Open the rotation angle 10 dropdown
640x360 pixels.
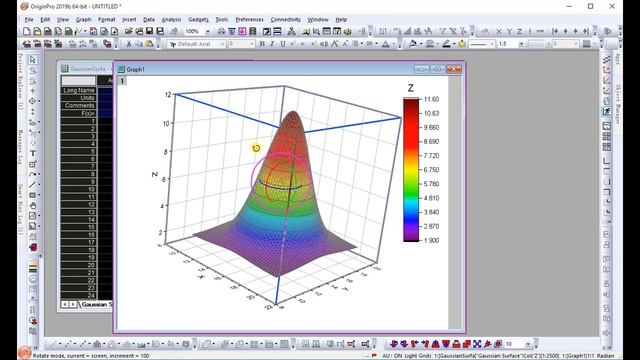(x=528, y=344)
